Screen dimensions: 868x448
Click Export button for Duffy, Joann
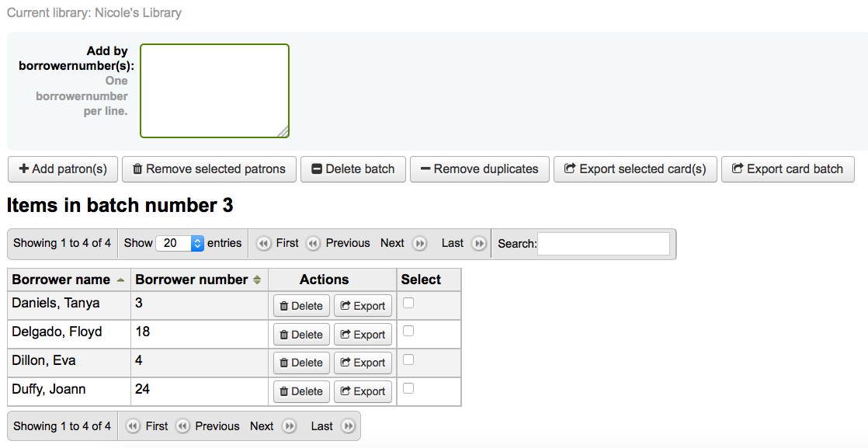pyautogui.click(x=363, y=391)
